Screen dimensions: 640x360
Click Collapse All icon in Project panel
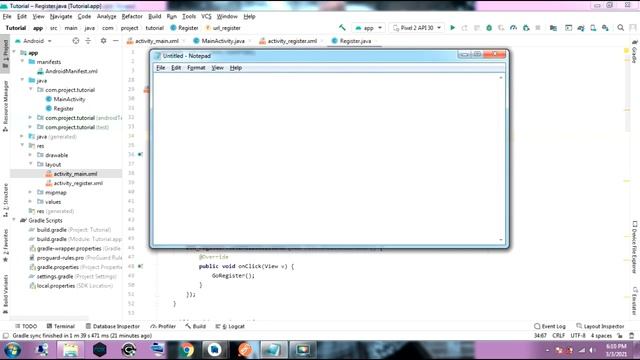tap(88, 41)
